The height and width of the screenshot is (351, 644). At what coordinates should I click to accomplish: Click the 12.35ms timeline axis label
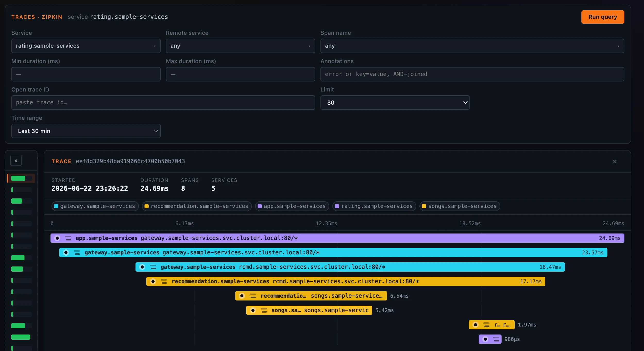tap(326, 223)
